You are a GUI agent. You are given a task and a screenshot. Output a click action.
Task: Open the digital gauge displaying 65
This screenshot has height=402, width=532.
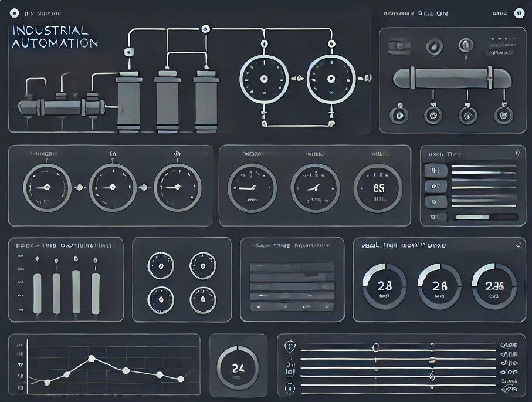pyautogui.click(x=378, y=188)
